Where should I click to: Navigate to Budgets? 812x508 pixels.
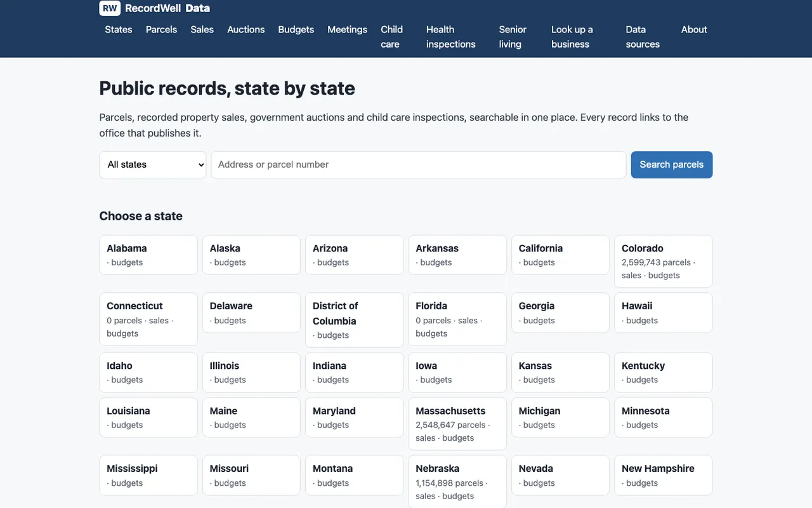point(296,29)
